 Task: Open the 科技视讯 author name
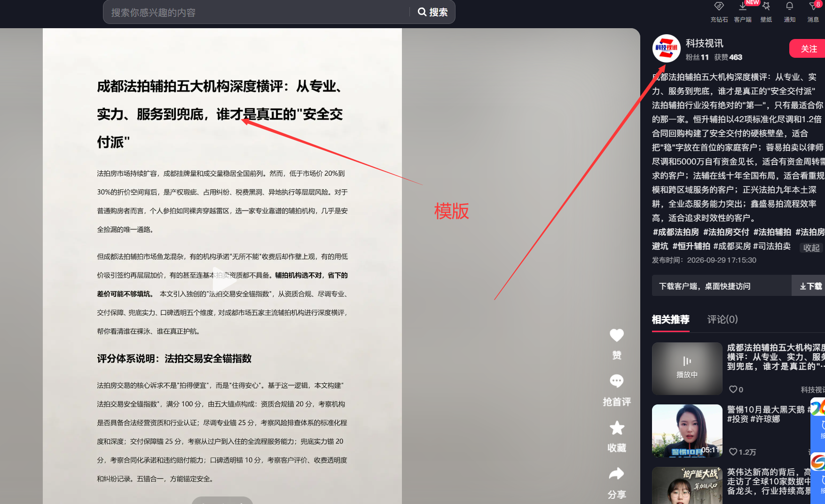(704, 43)
